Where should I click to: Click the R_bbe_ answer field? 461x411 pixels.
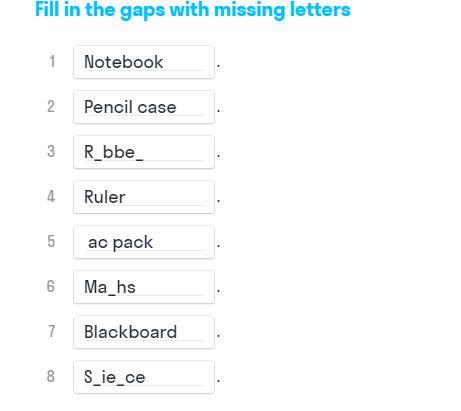[x=144, y=152]
